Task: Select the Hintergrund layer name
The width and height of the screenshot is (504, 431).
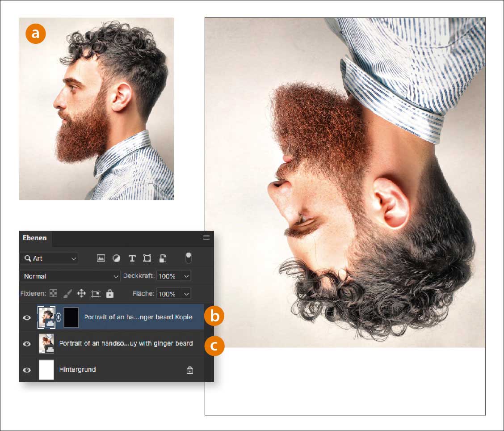Action: click(77, 370)
